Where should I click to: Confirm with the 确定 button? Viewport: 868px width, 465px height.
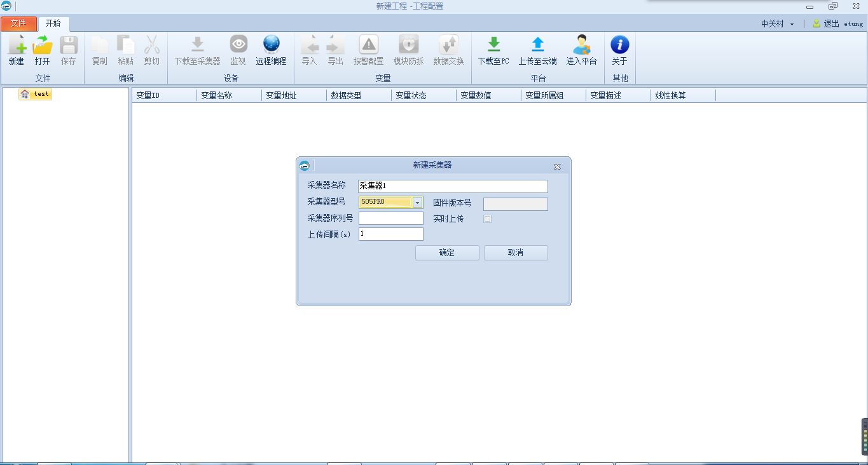pyautogui.click(x=447, y=253)
